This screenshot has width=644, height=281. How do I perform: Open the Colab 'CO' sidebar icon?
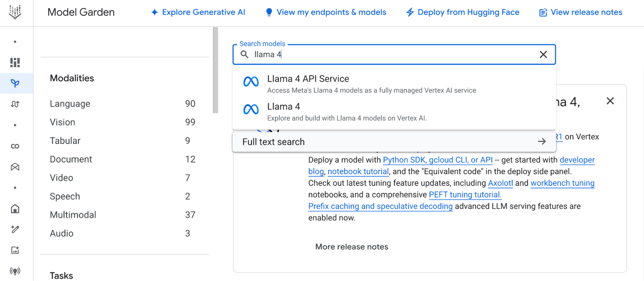point(15,146)
